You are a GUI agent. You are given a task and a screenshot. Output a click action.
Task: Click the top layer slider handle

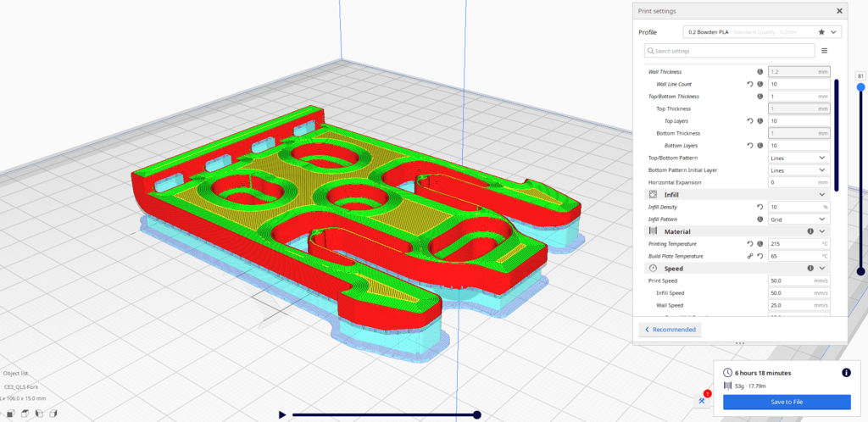pos(860,87)
